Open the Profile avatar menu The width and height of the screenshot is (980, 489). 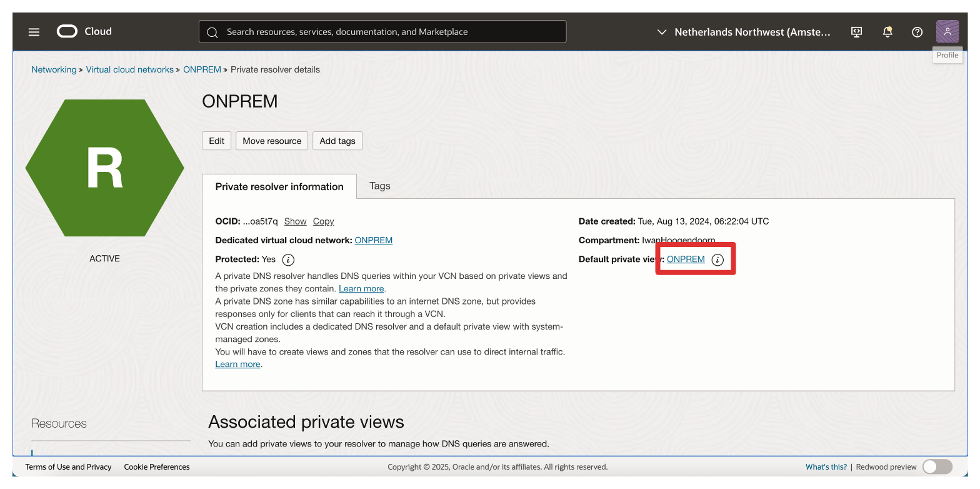click(x=947, y=31)
